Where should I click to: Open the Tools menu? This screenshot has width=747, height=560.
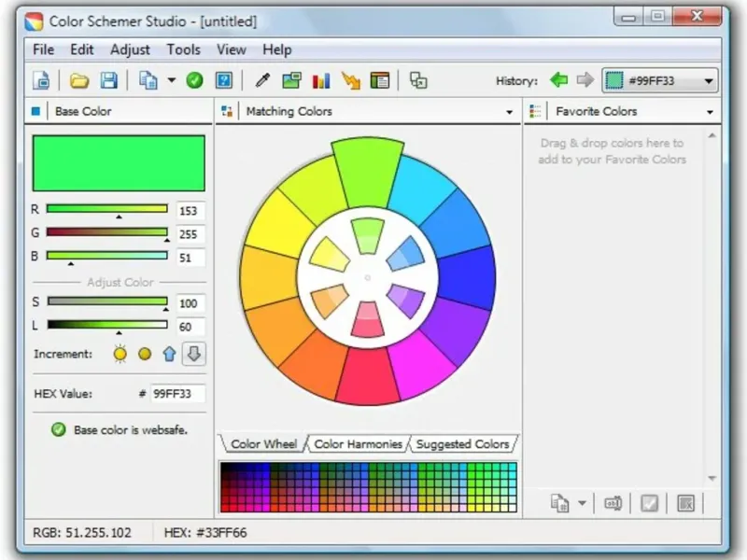183,49
